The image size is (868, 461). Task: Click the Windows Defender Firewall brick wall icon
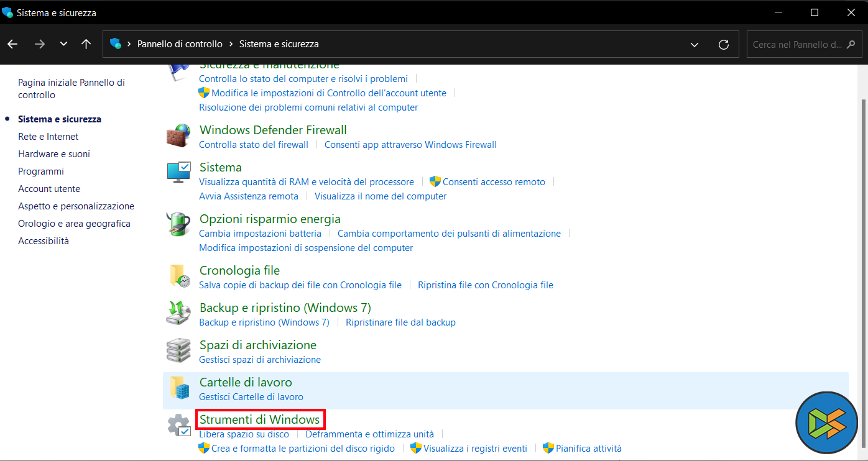pos(178,136)
